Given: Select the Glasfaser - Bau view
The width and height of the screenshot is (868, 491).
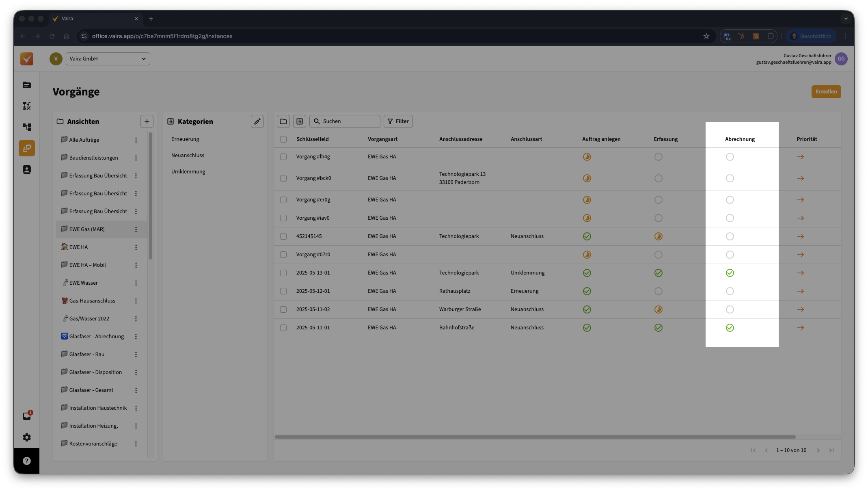Looking at the screenshot, I should pyautogui.click(x=86, y=354).
